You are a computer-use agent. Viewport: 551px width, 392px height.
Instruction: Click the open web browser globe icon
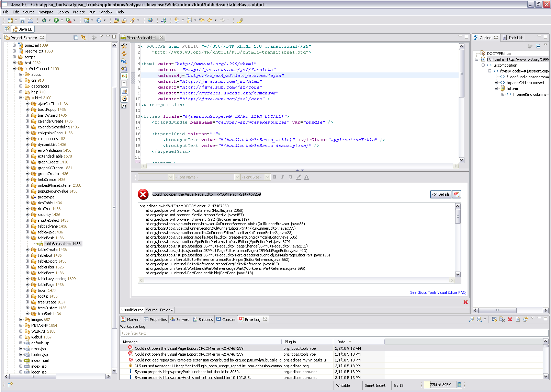(x=150, y=21)
